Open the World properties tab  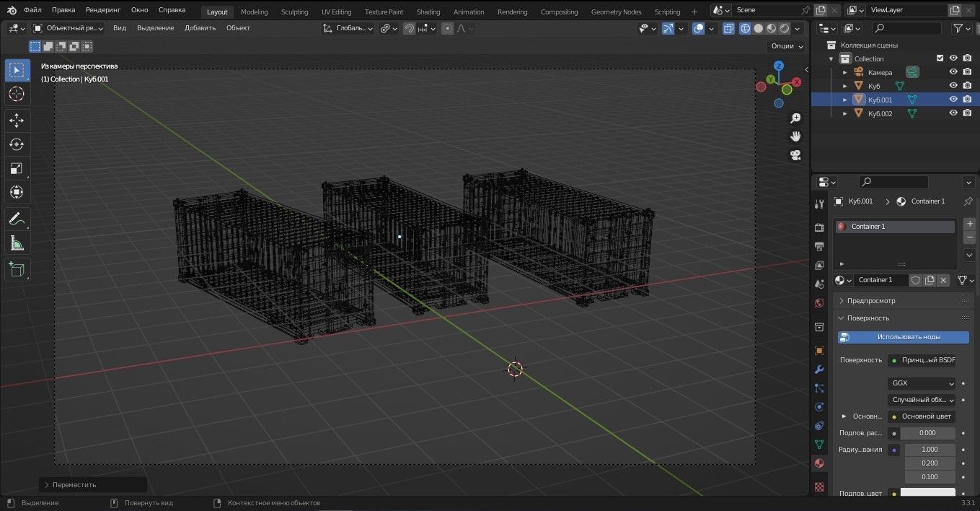coord(819,303)
